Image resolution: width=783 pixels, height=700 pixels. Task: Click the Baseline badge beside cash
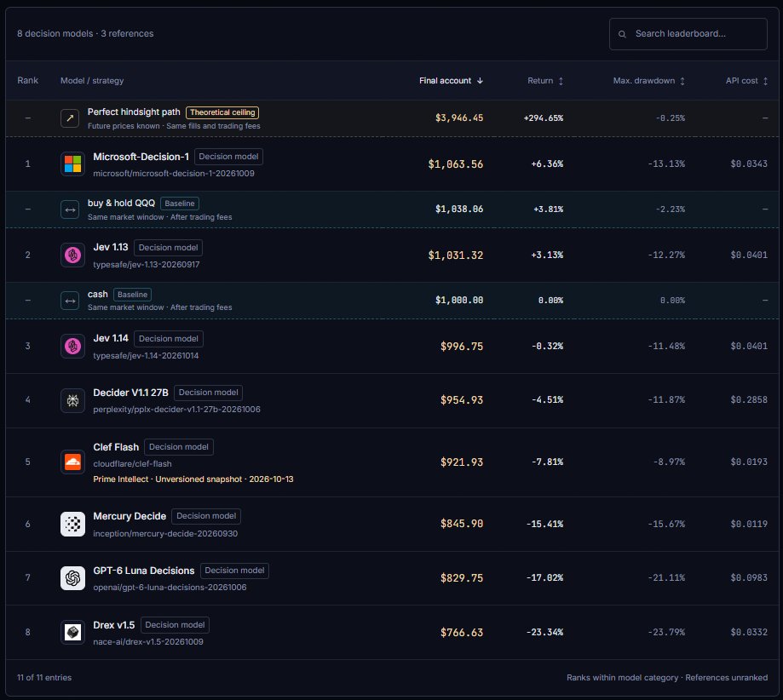tap(132, 295)
